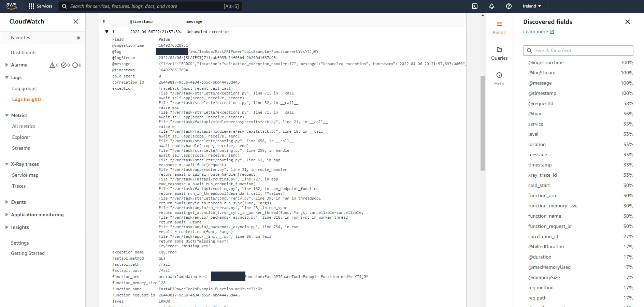
Task: Open the Ireland region dropdown
Action: (x=531, y=6)
